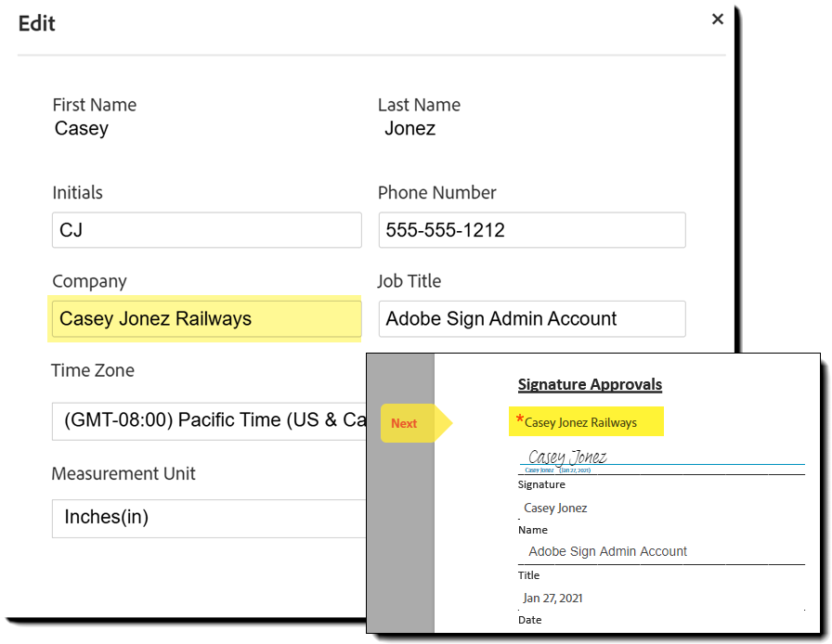Click the First Name value Casey
This screenshot has height=644, width=832.
[82, 129]
